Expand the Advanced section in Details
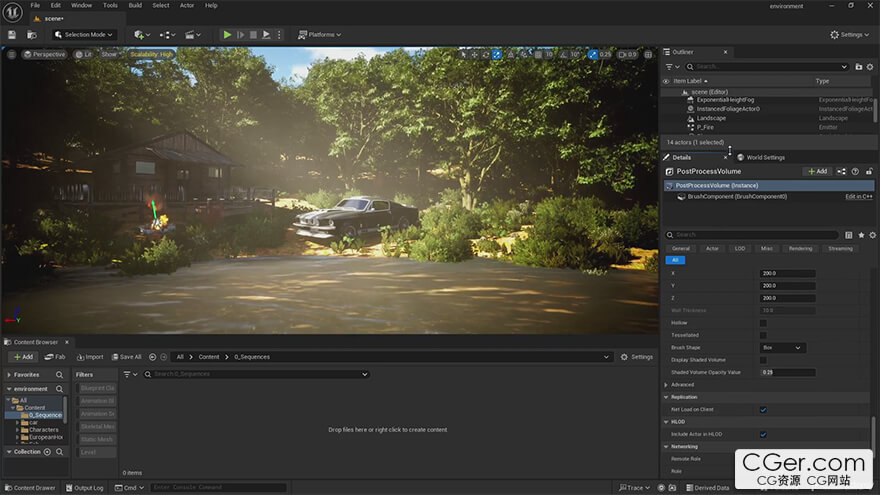 (667, 384)
